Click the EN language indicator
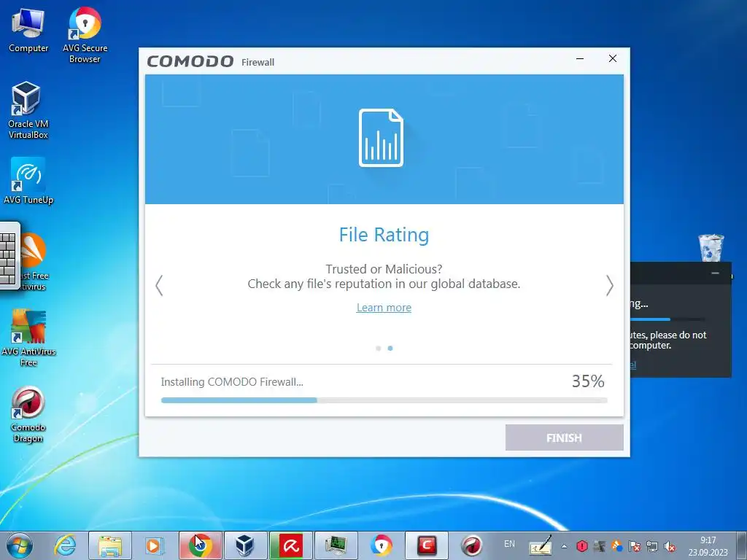This screenshot has height=560, width=747. (509, 544)
